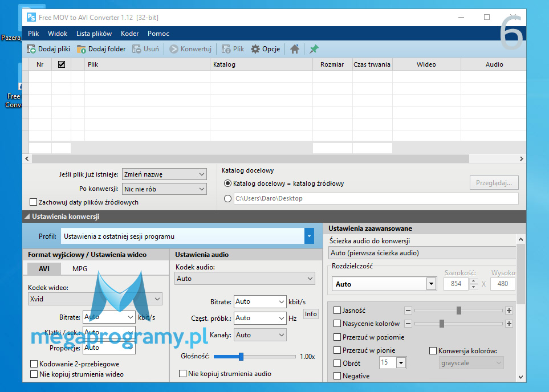
Task: Click the audio Info button
Action: 311,314
